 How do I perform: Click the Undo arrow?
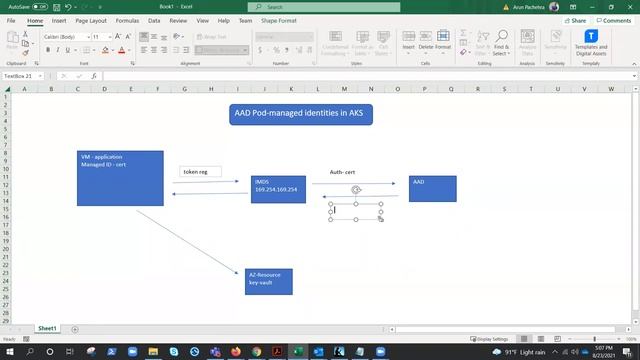pos(68,7)
